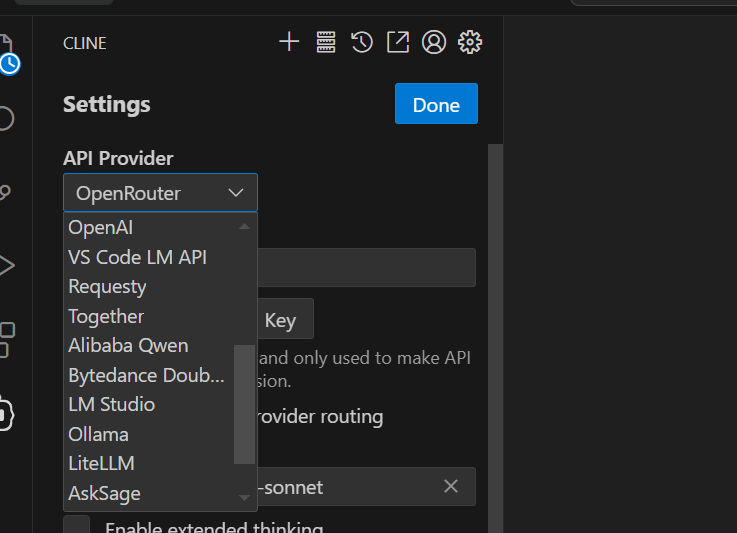The image size is (737, 533).
Task: Choose Alibaba Qwen provider option
Action: pos(150,345)
